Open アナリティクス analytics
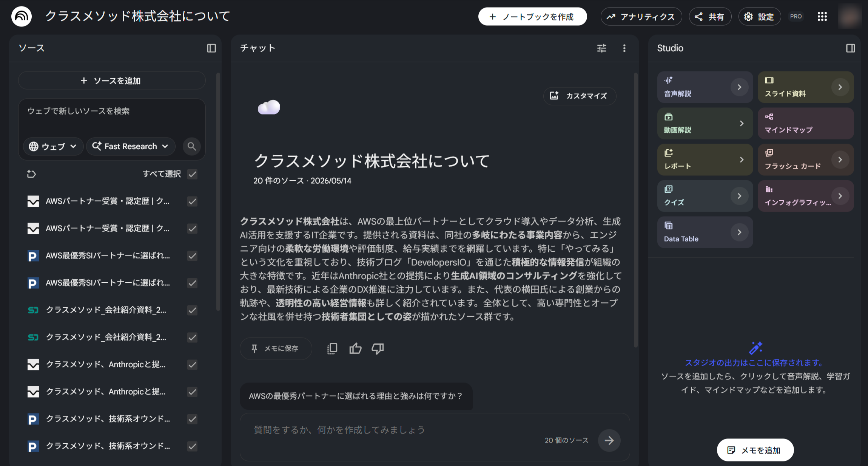Screen dimensions: 868x466 (x=641, y=16)
